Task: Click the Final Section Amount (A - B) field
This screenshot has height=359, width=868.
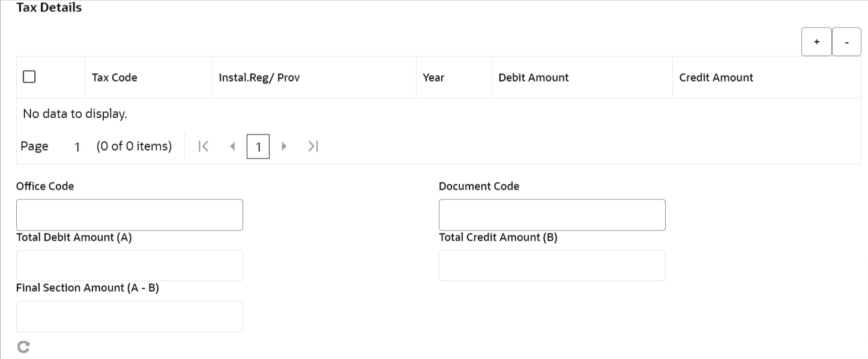Action: pyautogui.click(x=130, y=316)
